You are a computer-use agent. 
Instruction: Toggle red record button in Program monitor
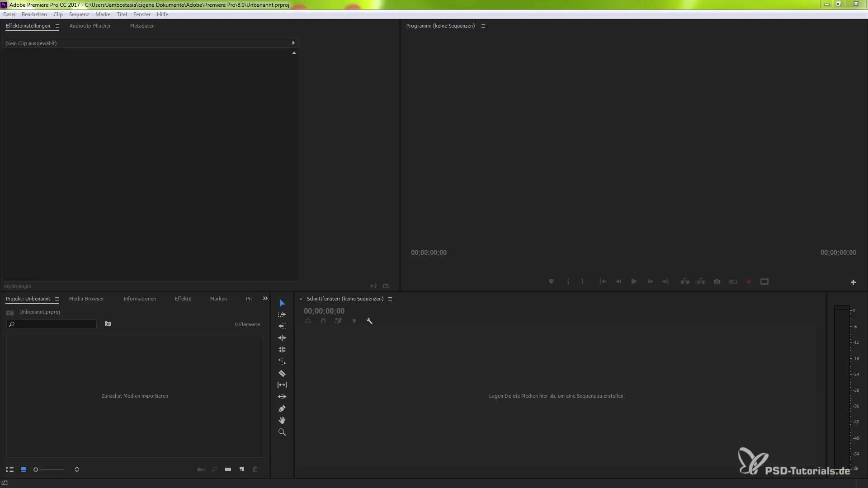point(749,282)
